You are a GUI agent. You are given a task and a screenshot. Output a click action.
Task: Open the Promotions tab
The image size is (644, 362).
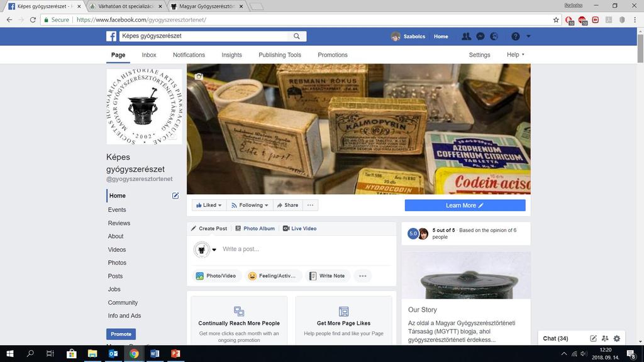pos(333,55)
